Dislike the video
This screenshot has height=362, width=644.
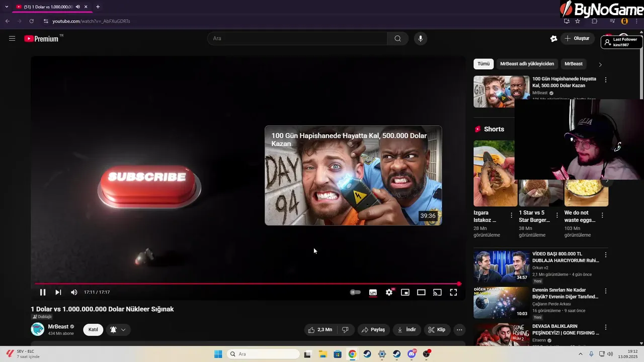(345, 330)
